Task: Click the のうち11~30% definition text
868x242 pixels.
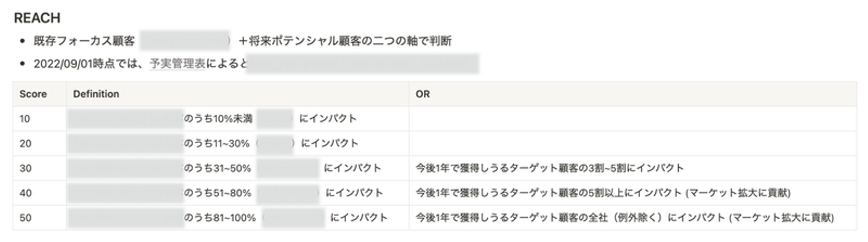Action: click(218, 144)
